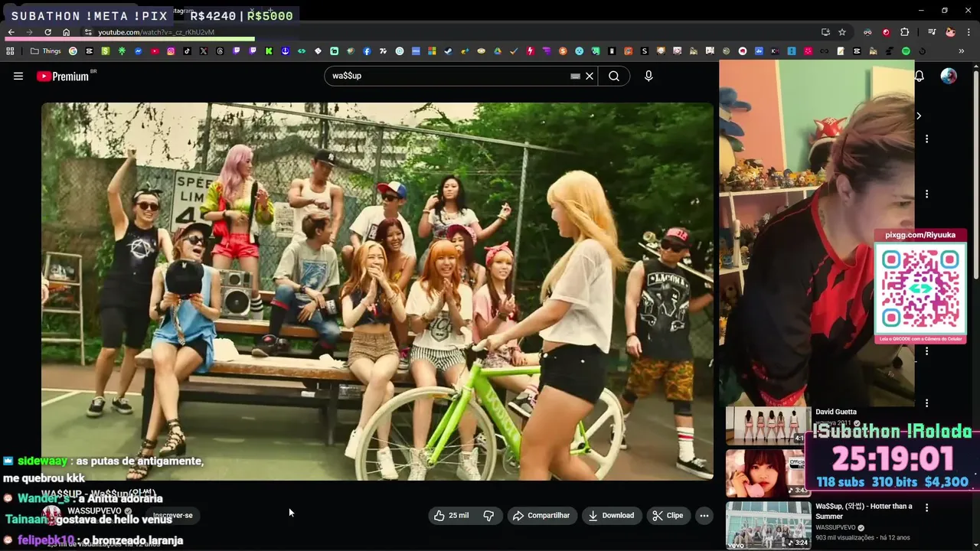980x551 pixels.
Task: Show hidden bookmarks with double-chevron
Action: click(961, 51)
